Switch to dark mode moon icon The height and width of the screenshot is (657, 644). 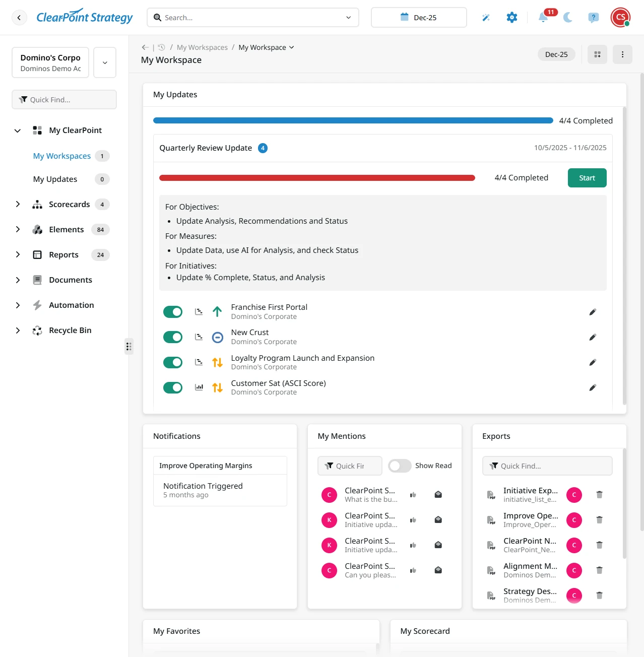click(568, 18)
